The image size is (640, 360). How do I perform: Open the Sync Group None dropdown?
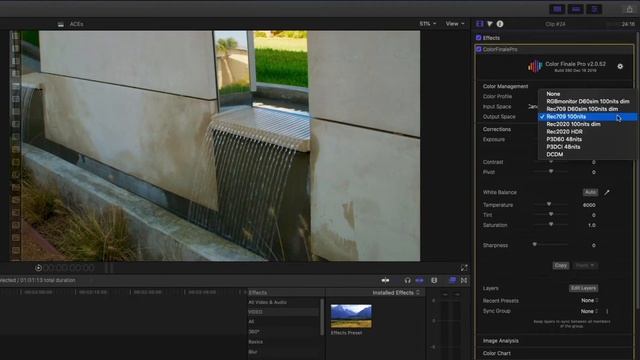(x=589, y=311)
